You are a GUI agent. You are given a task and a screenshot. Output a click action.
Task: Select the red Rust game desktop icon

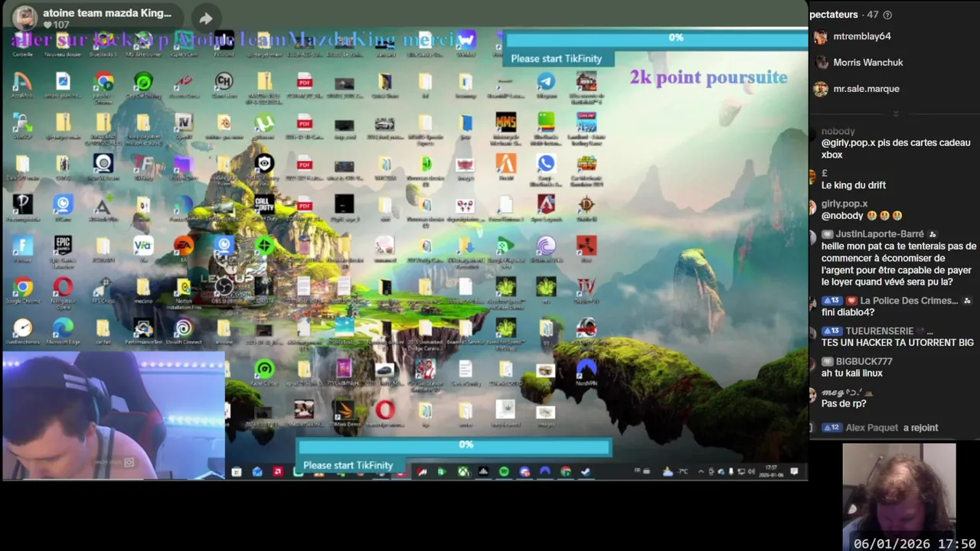pyautogui.click(x=586, y=248)
